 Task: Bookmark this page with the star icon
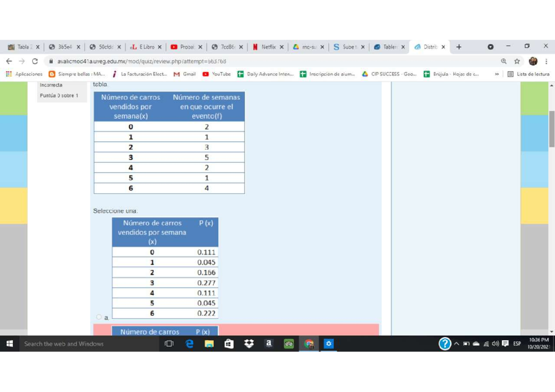pos(517,61)
